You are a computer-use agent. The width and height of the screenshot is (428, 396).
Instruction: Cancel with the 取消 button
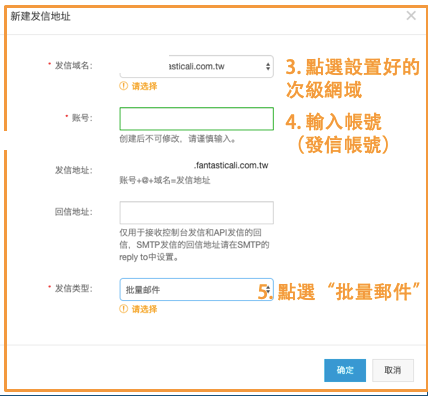click(x=393, y=370)
